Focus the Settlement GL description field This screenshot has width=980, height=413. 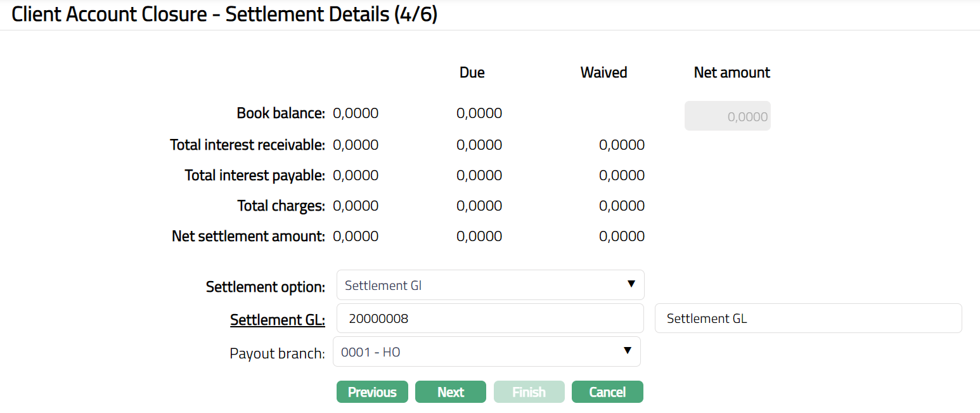click(x=808, y=318)
